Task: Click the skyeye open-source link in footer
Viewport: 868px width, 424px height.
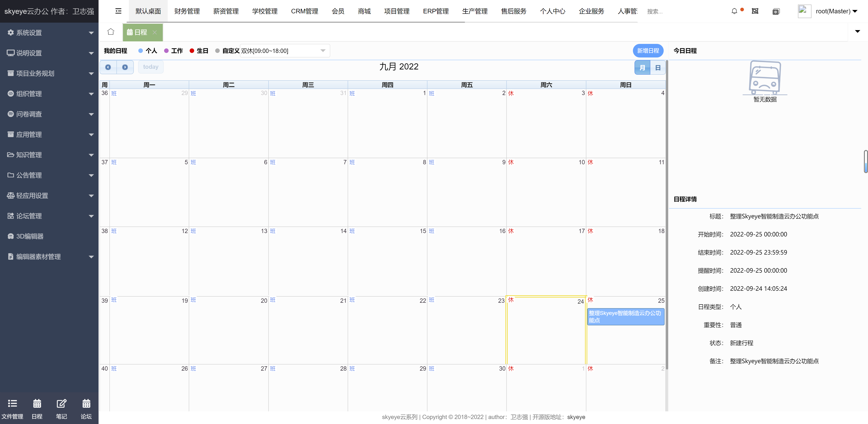Action: (x=576, y=417)
